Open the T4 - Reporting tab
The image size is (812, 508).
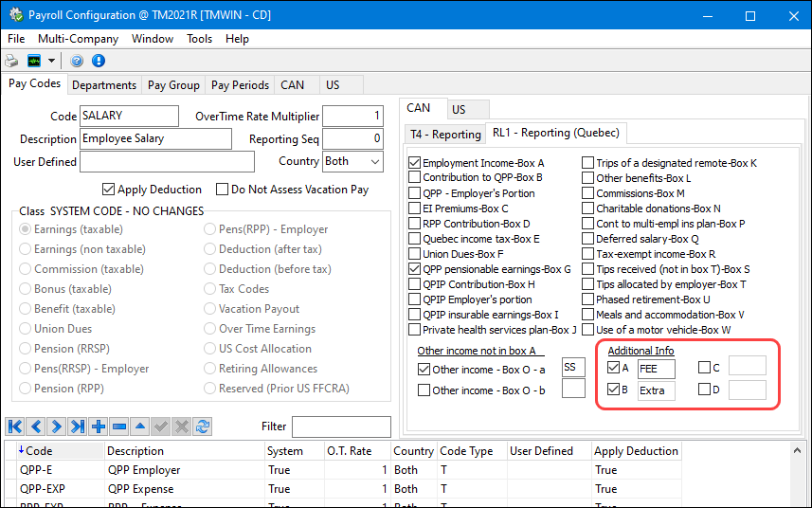pyautogui.click(x=444, y=134)
